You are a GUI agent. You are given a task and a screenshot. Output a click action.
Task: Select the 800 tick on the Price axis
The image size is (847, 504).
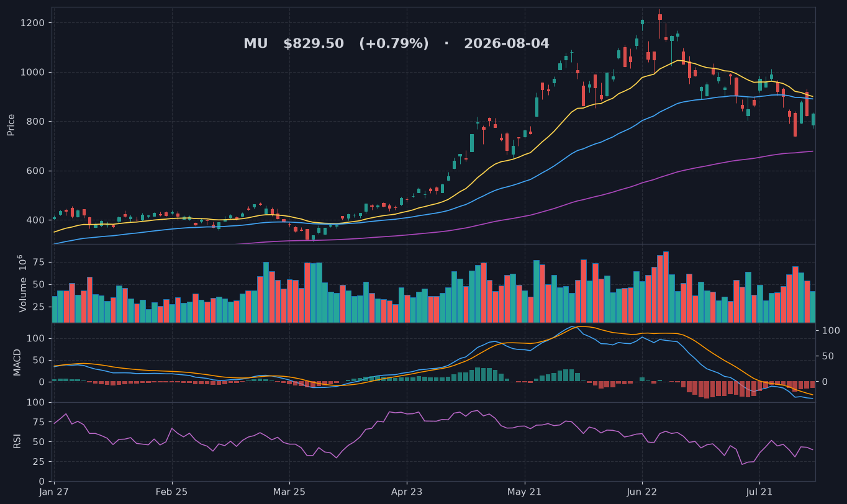click(x=36, y=122)
